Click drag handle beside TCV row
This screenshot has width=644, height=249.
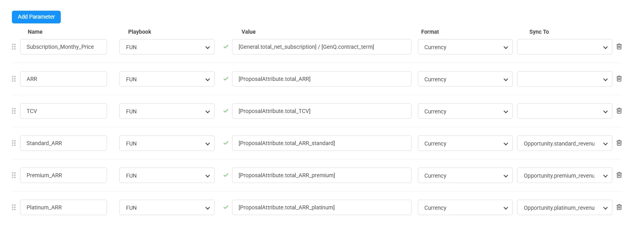[14, 111]
